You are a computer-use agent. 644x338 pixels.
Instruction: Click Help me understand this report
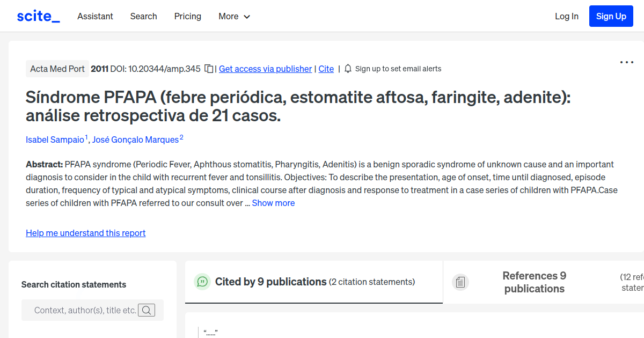[x=85, y=233]
